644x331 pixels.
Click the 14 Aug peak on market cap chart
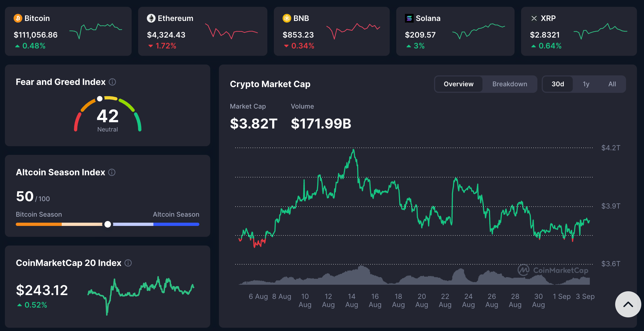353,150
